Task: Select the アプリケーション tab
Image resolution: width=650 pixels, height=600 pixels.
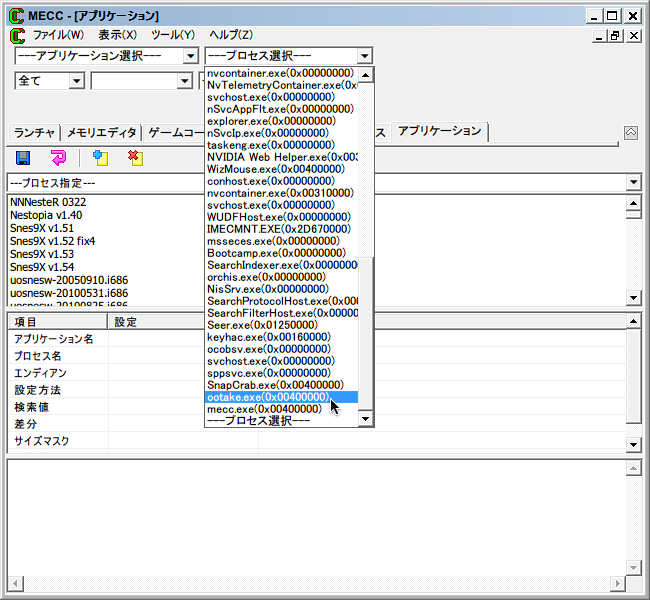Action: tap(440, 131)
